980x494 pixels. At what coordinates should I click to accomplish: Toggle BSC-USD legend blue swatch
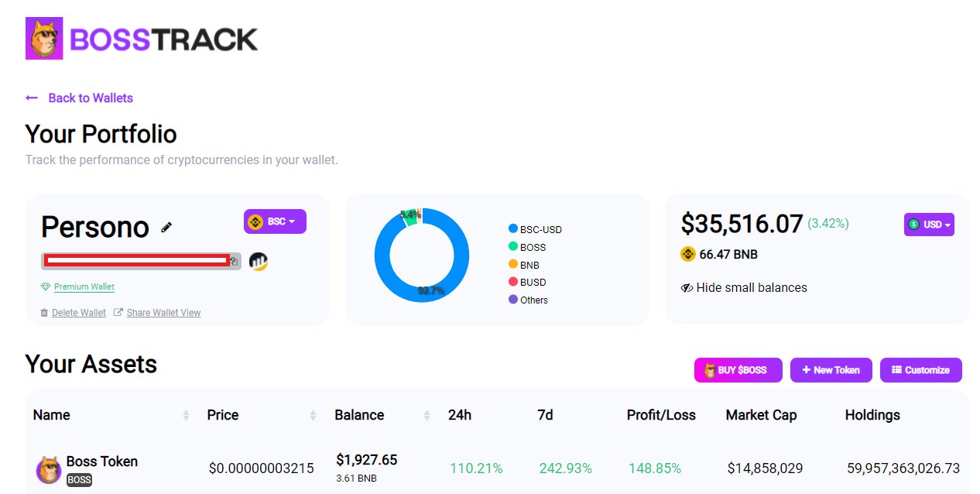[x=512, y=229]
